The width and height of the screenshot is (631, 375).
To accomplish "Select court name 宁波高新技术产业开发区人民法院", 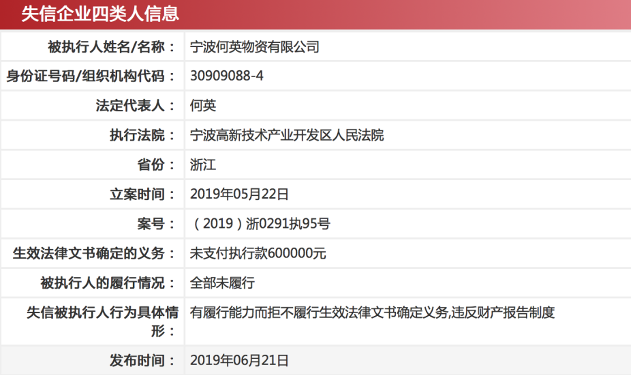I will pos(287,135).
